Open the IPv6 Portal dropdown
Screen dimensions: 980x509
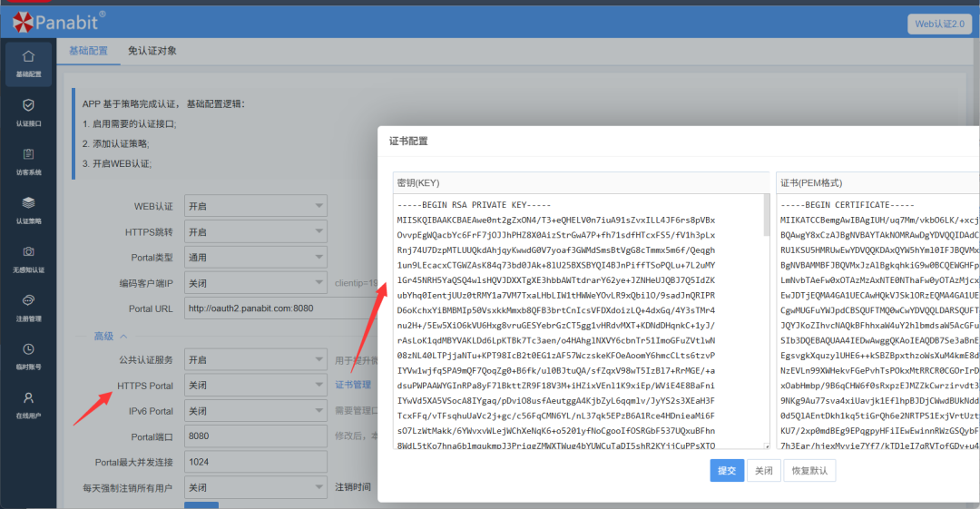[256, 411]
